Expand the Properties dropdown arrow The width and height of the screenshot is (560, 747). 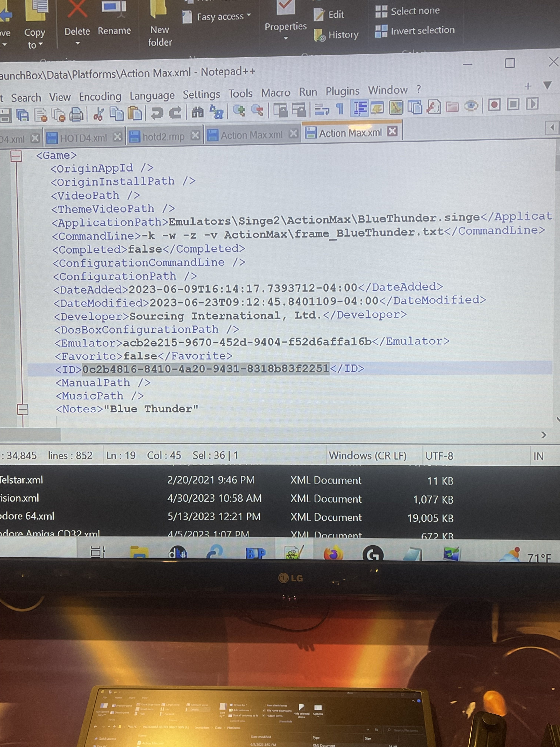click(286, 38)
